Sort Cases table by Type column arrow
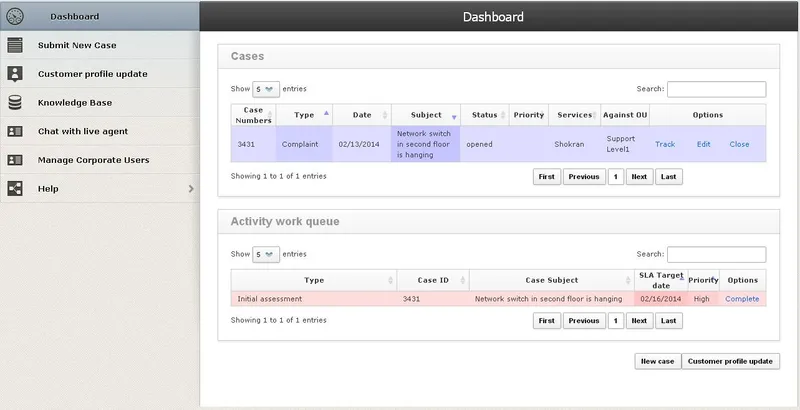800x410 pixels. [327, 113]
